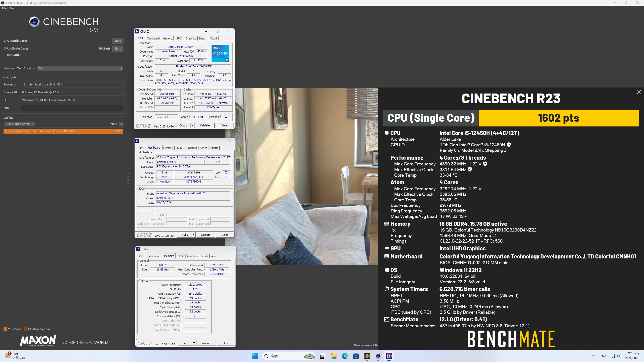The width and height of the screenshot is (644, 362).
Task: Click Tools button in Mainboard CPU-Z window
Action: pyautogui.click(x=184, y=235)
